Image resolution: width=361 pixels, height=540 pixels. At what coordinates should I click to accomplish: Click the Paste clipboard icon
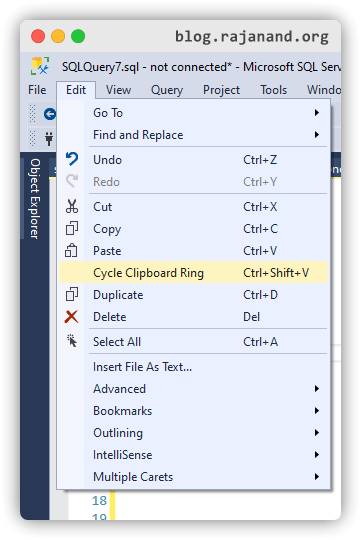(71, 250)
